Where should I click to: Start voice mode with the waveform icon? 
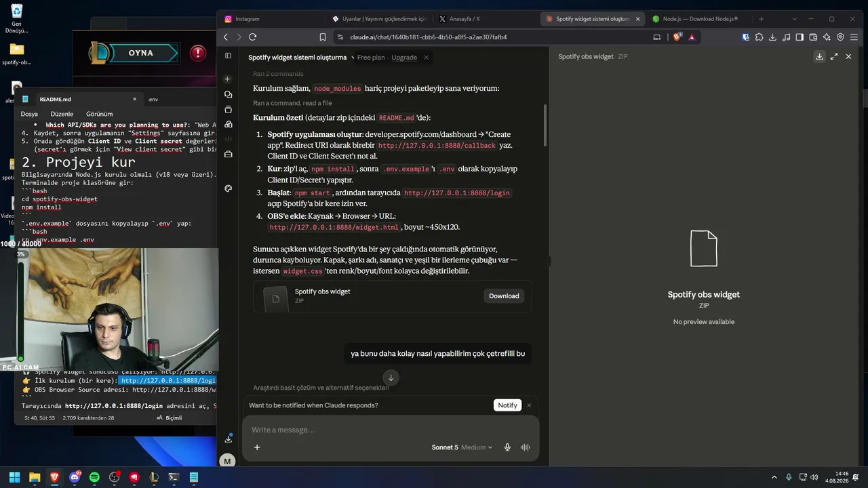525,447
